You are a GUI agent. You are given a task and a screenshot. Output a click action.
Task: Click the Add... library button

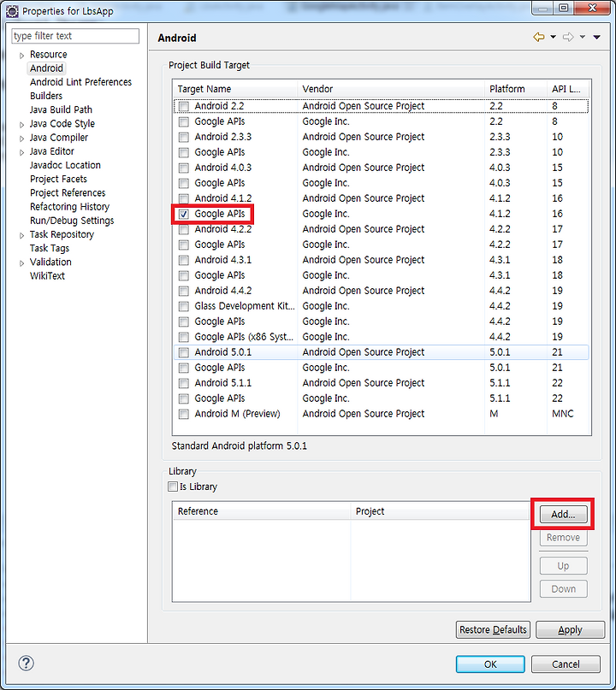(563, 514)
